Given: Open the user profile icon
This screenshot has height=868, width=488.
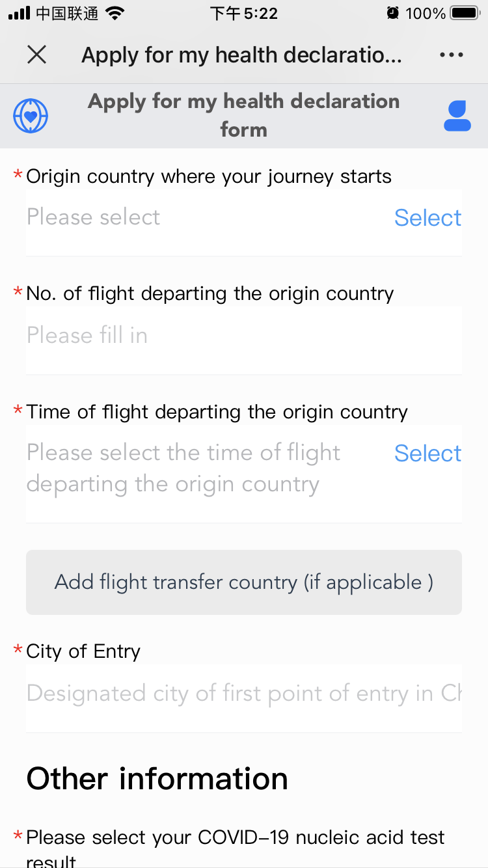Looking at the screenshot, I should pyautogui.click(x=457, y=116).
